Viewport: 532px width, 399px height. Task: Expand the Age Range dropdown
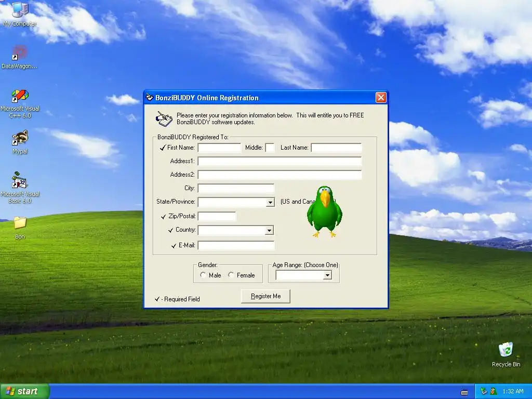(x=327, y=275)
